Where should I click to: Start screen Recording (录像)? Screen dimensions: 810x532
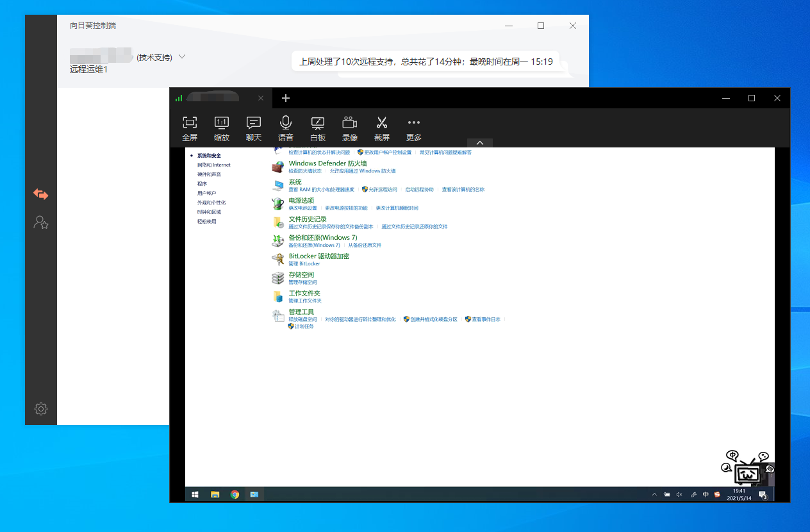point(350,128)
